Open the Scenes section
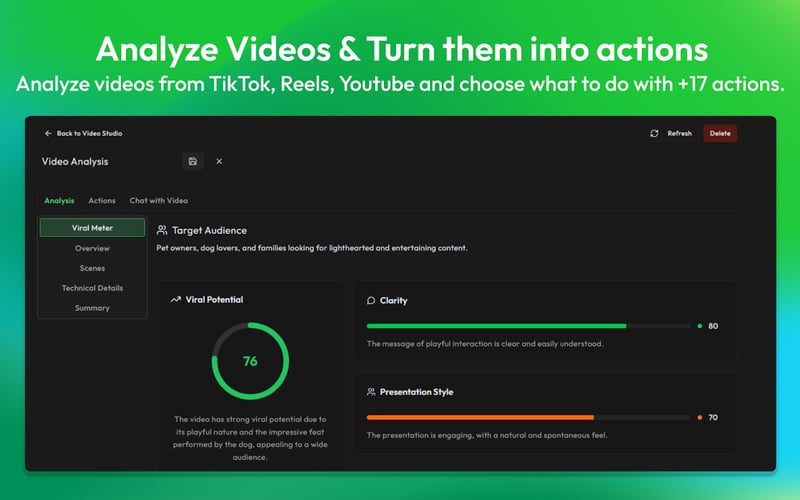 92,268
